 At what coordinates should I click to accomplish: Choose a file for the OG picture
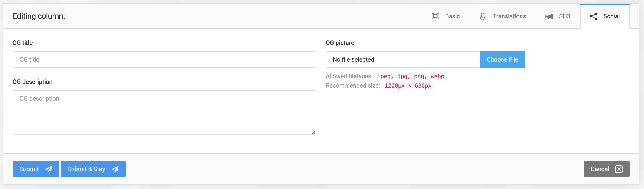click(502, 59)
